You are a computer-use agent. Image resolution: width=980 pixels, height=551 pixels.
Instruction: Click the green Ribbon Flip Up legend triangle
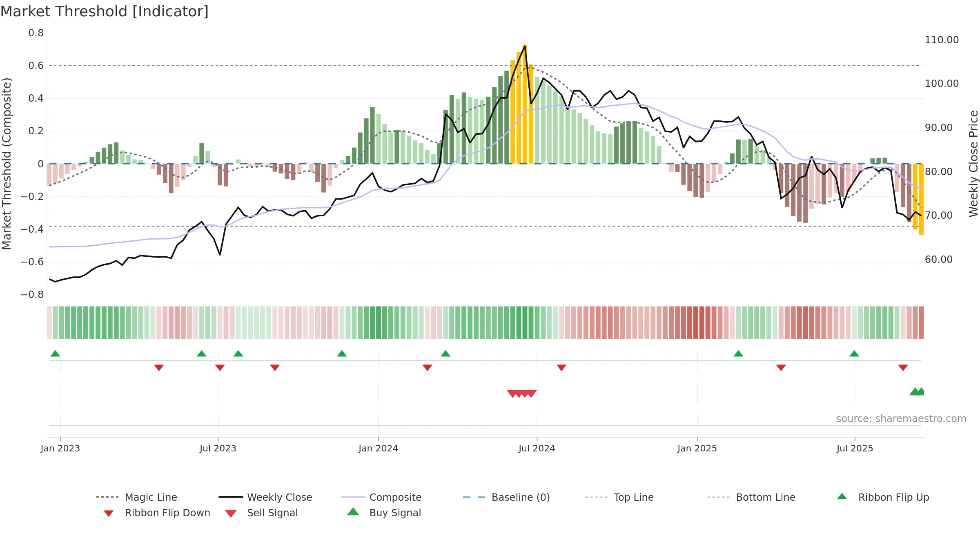click(842, 496)
